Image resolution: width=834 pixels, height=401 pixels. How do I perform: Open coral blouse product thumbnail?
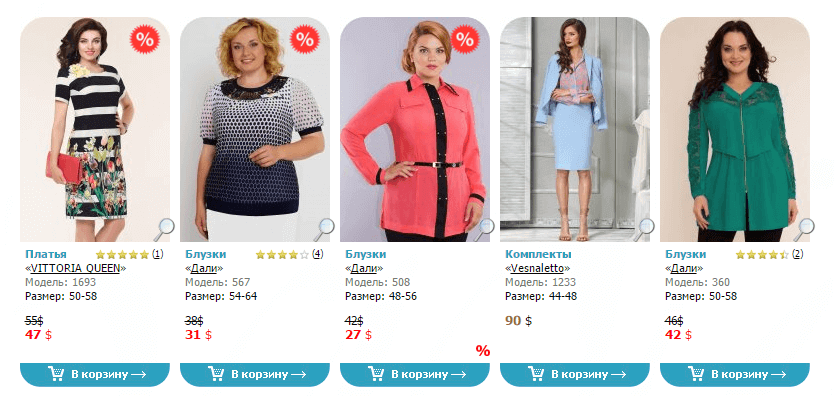point(415,129)
